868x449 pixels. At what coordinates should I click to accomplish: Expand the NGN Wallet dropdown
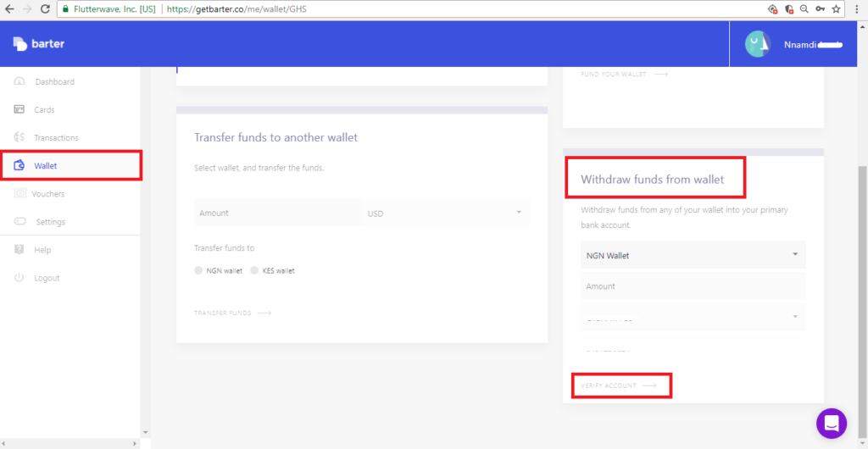click(693, 255)
